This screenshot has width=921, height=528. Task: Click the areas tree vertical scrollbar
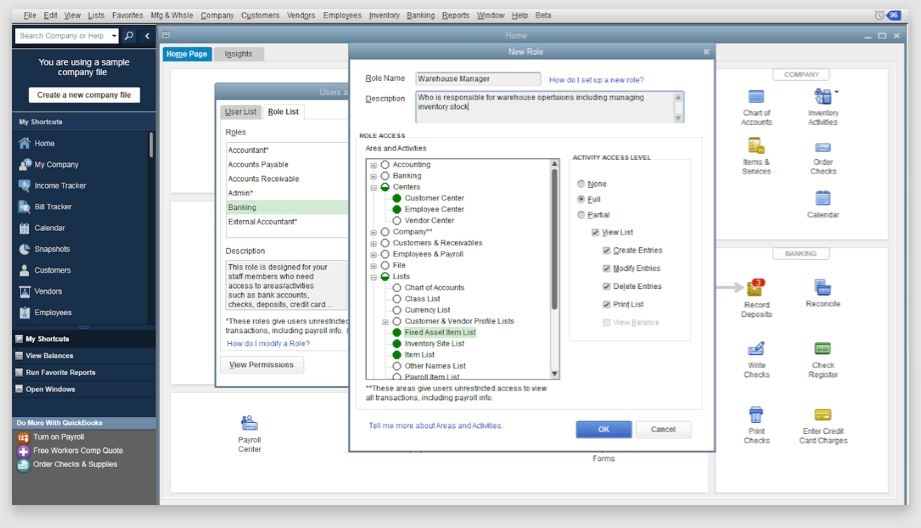pyautogui.click(x=554, y=238)
